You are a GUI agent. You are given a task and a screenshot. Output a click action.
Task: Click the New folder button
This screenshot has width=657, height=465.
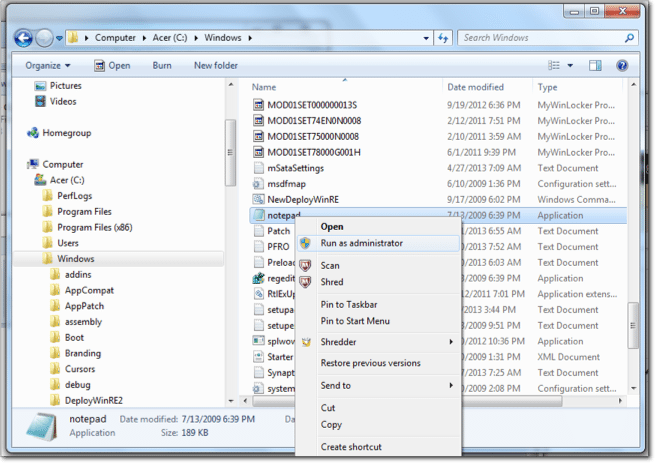(x=215, y=65)
